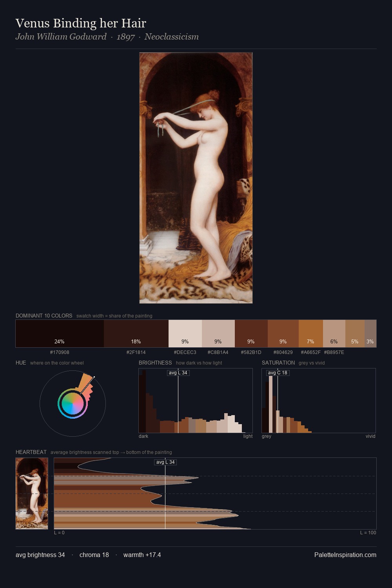Click 'how dark vs how light' caption
This screenshot has width=392, height=588.
pyautogui.click(x=199, y=363)
